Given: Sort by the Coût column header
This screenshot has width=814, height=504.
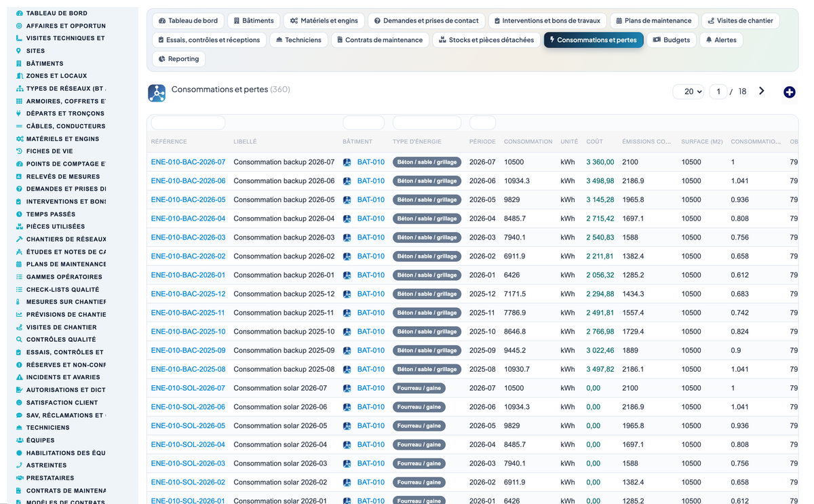Looking at the screenshot, I should [x=594, y=142].
